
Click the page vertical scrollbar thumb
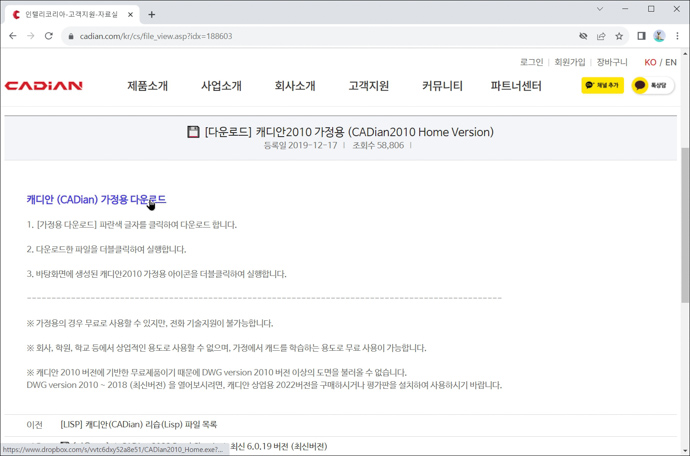(x=685, y=224)
